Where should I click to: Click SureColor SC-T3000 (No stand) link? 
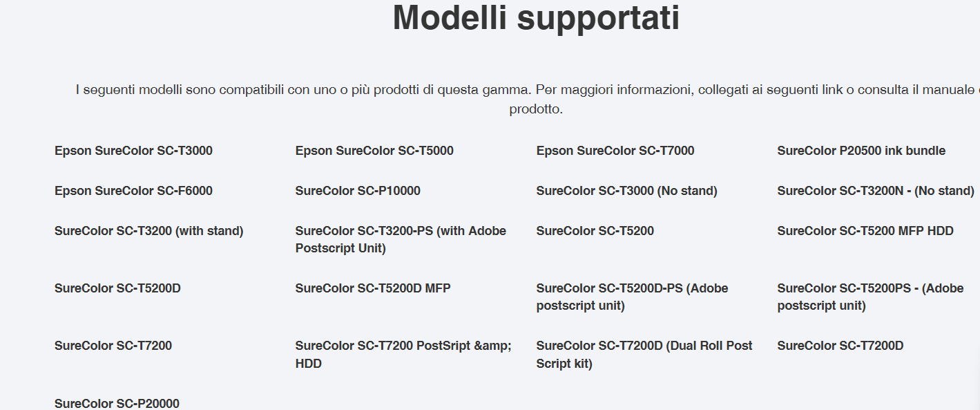point(626,191)
